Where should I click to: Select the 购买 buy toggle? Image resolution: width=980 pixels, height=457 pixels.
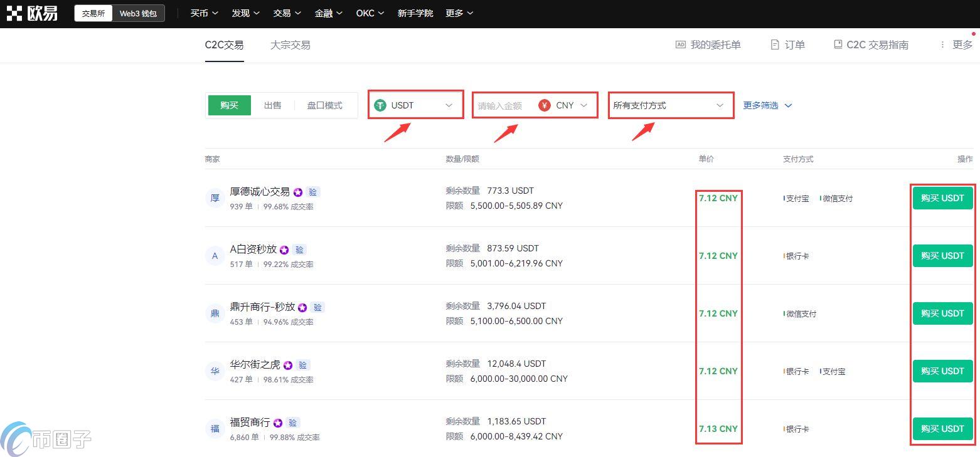coord(230,105)
